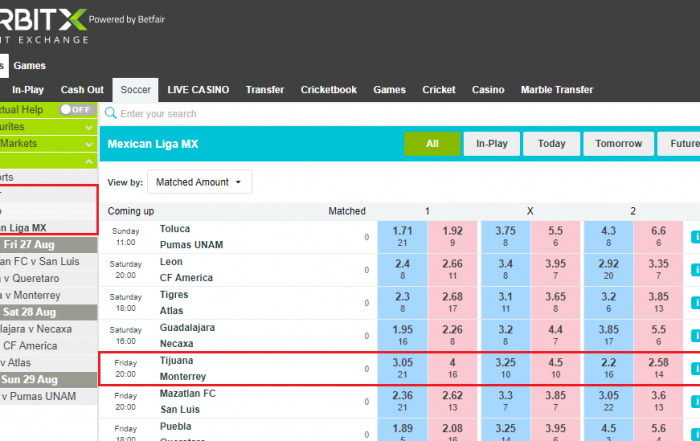Lay the draw at 3.65 for Tigres match
The width and height of the screenshot is (700, 441).
[x=555, y=303]
